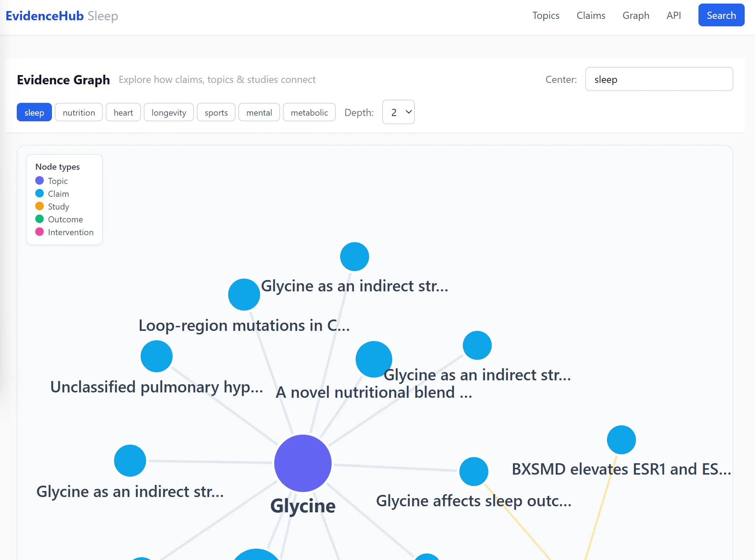Click the purple Glycine topic node
This screenshot has height=560, width=755.
pos(303,463)
